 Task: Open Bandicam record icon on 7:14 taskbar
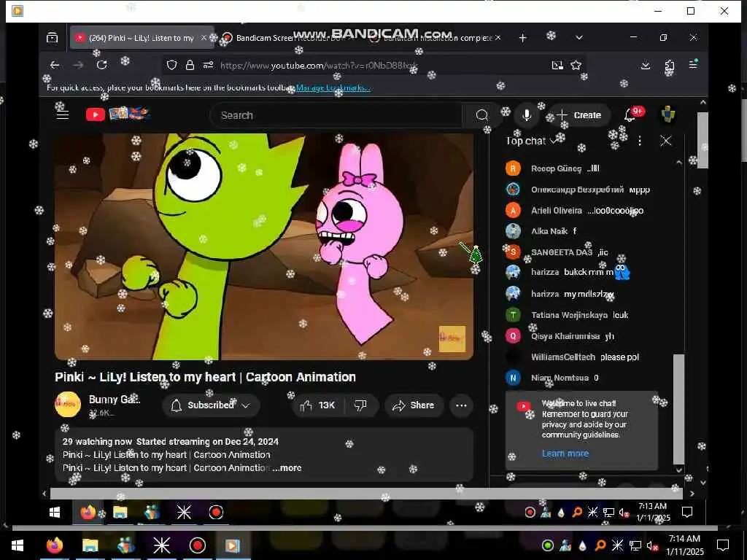pos(197,545)
